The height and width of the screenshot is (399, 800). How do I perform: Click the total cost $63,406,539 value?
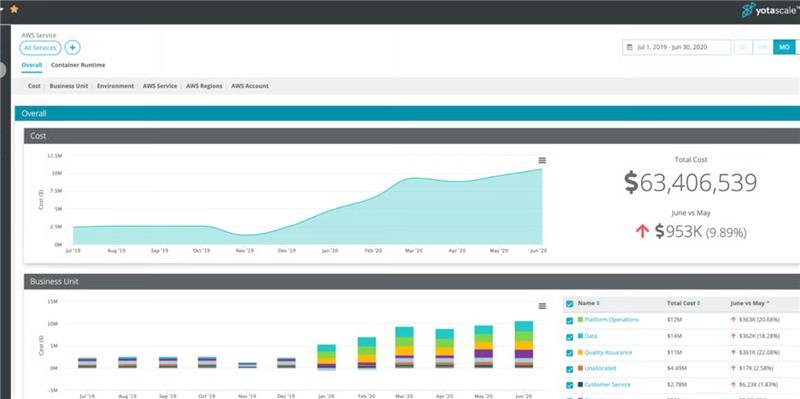pos(691,183)
